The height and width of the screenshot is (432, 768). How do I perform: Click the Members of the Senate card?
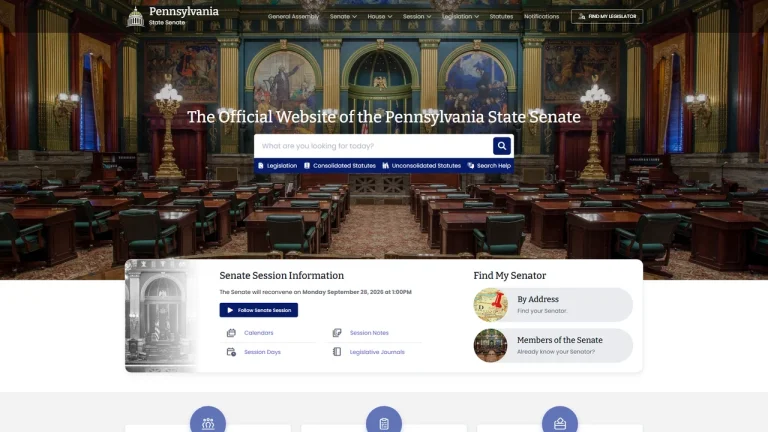(553, 345)
